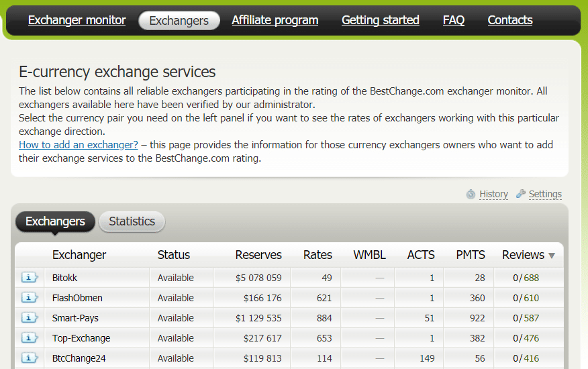Screen dimensions: 588x369
Task: Sort table by Reviews column header
Action: coord(523,255)
